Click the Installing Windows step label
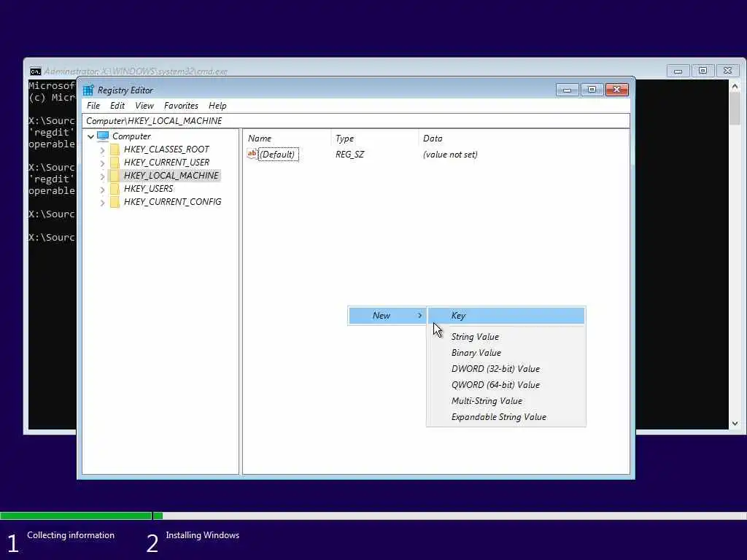 pos(203,535)
